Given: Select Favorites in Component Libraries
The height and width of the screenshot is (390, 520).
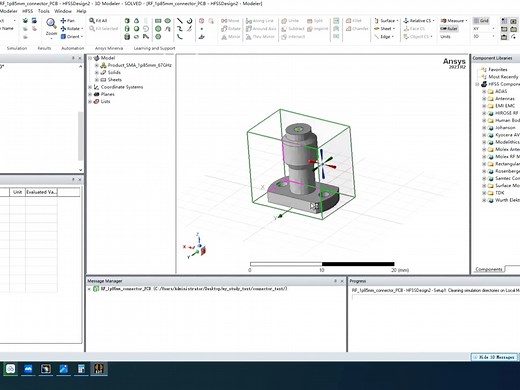Looking at the screenshot, I should [497, 70].
